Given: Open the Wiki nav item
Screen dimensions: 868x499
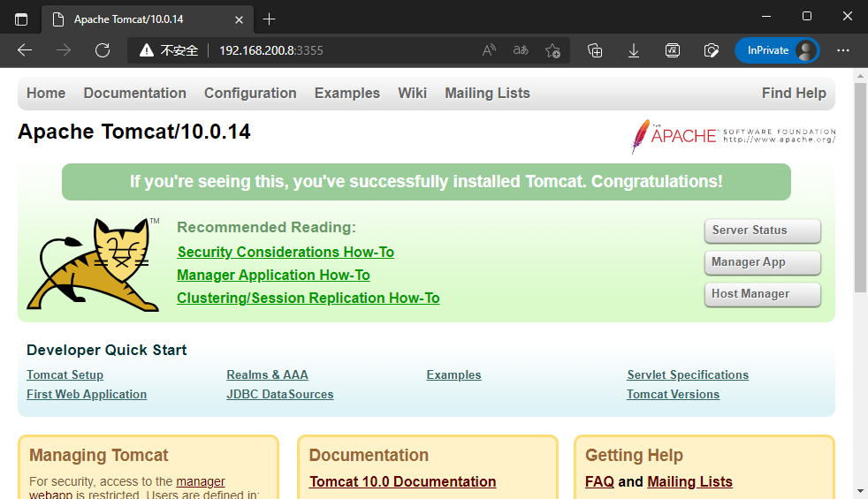Looking at the screenshot, I should (x=413, y=93).
